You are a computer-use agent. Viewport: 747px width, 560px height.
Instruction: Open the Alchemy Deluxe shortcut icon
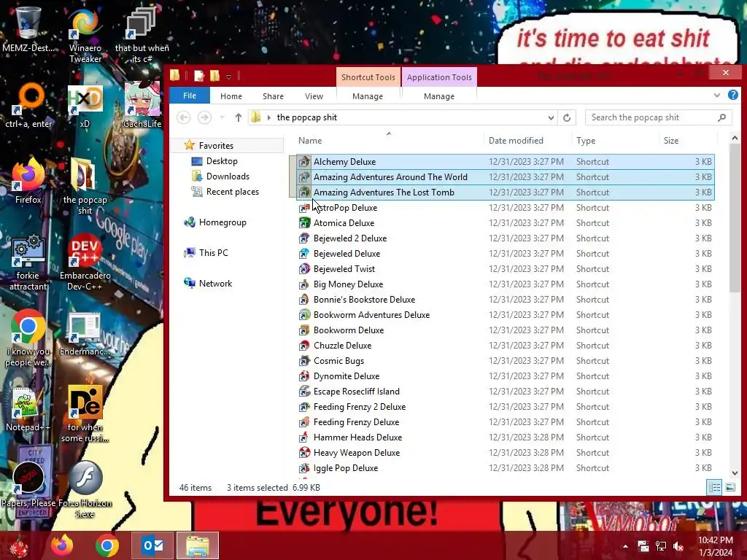304,162
